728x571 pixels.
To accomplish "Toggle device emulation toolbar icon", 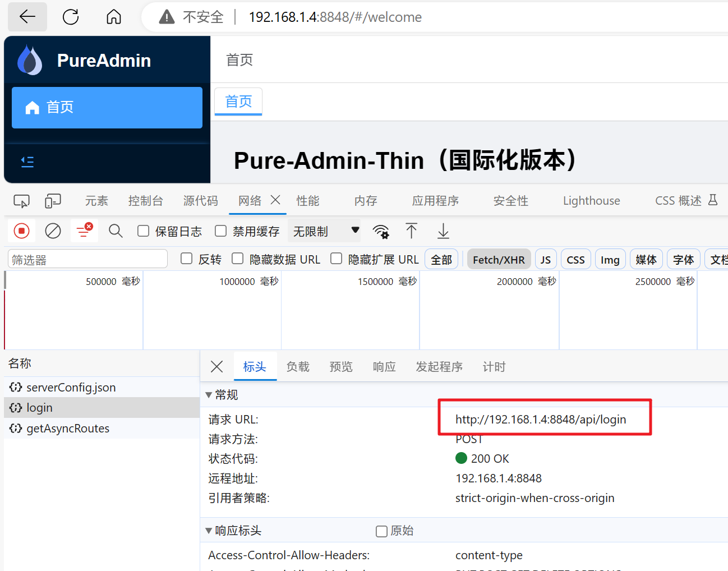I will point(53,201).
